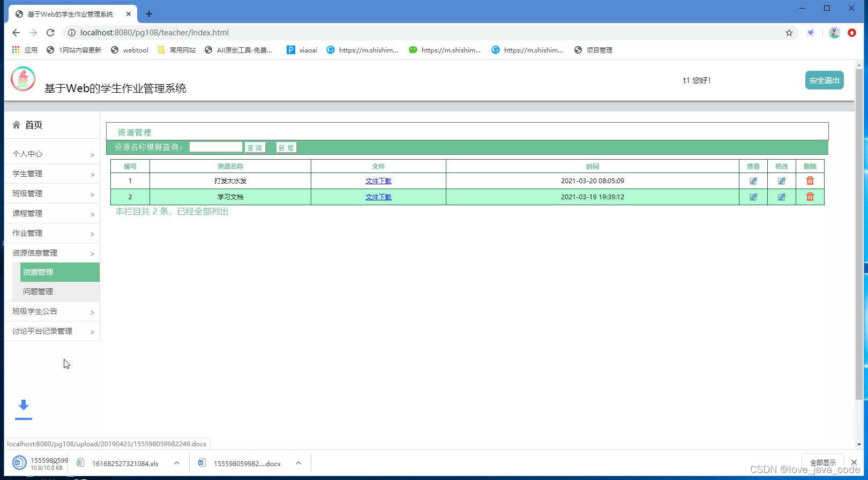Click the 2021-03-19 19:39:12 time cell

tap(592, 197)
